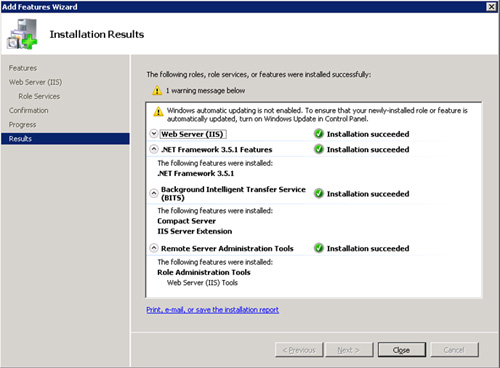
Task: Click the green check for Remote Server Administration Tools
Action: (319, 248)
